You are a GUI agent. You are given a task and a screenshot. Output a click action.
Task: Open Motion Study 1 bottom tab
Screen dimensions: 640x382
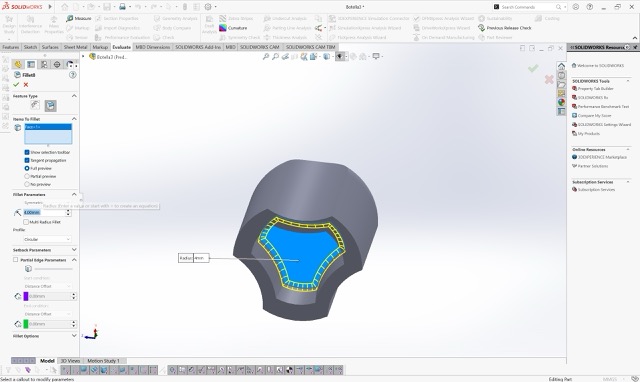click(x=103, y=361)
